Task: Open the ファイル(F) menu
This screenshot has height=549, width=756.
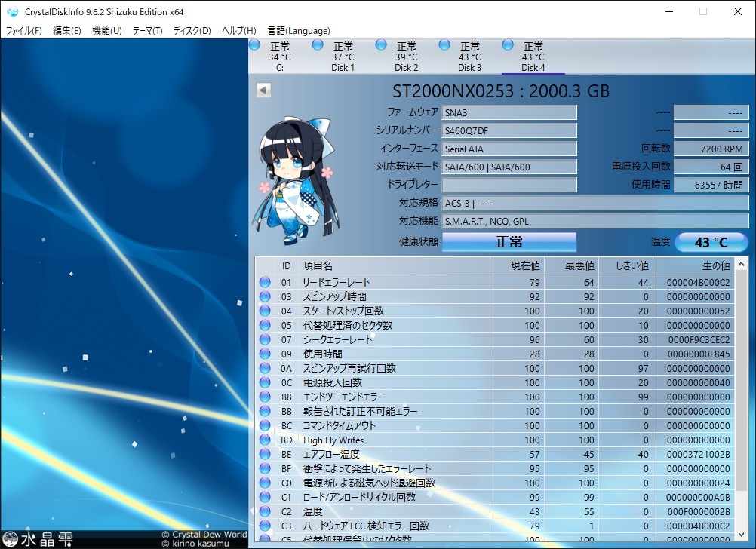Action: tap(24, 31)
